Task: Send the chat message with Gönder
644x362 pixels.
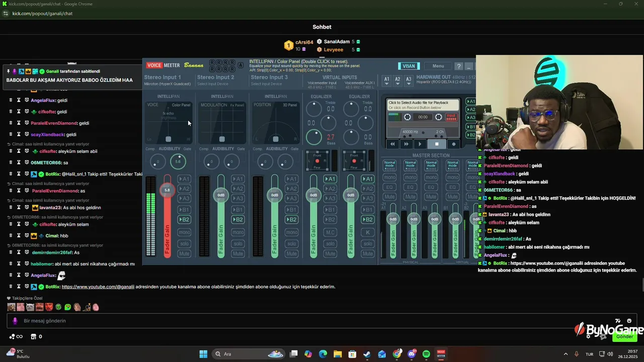Action: pos(625,336)
